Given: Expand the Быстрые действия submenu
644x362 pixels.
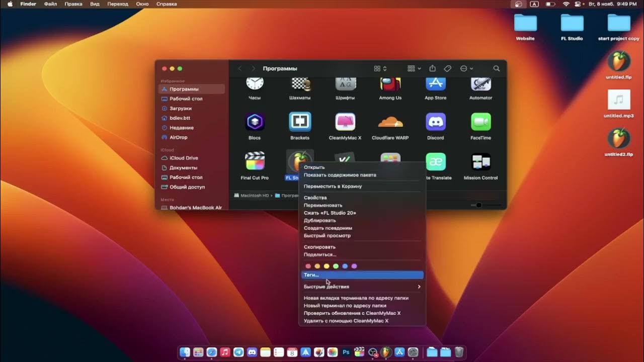Looking at the screenshot, I should pos(362,287).
